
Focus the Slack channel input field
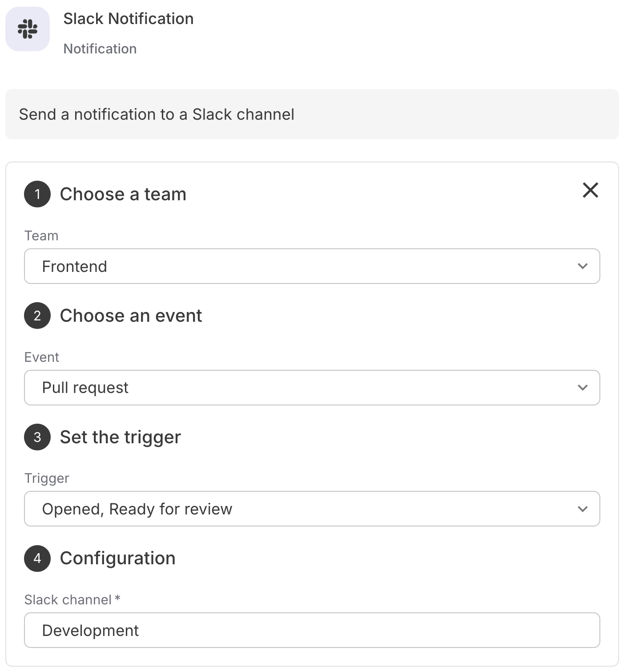click(x=311, y=630)
